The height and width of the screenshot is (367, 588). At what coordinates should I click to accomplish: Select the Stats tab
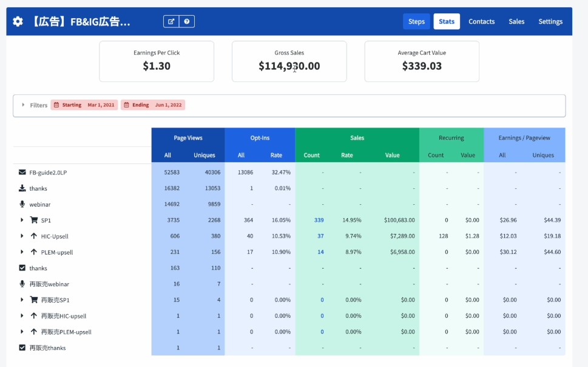click(447, 21)
